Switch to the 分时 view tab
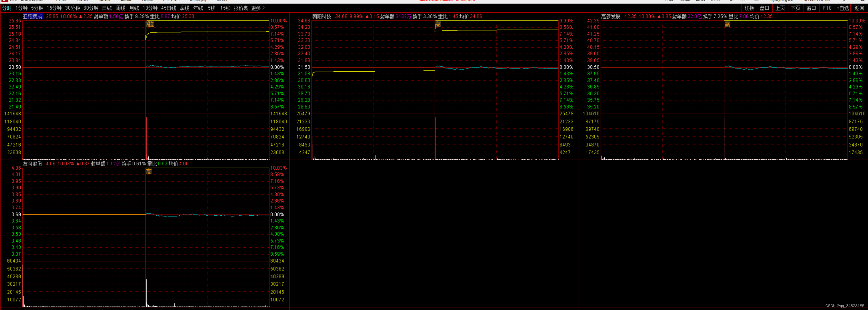The height and width of the screenshot is (310, 868). (7, 8)
